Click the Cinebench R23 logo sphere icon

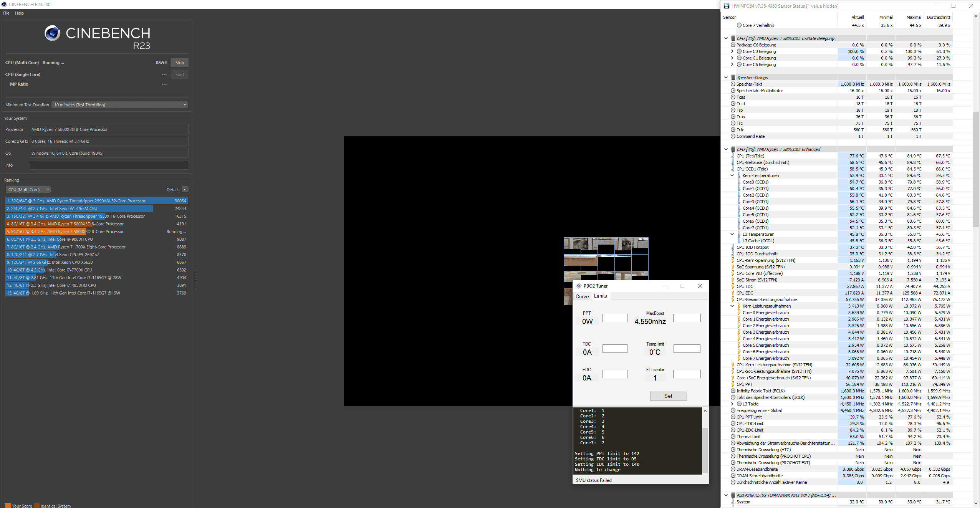point(53,33)
